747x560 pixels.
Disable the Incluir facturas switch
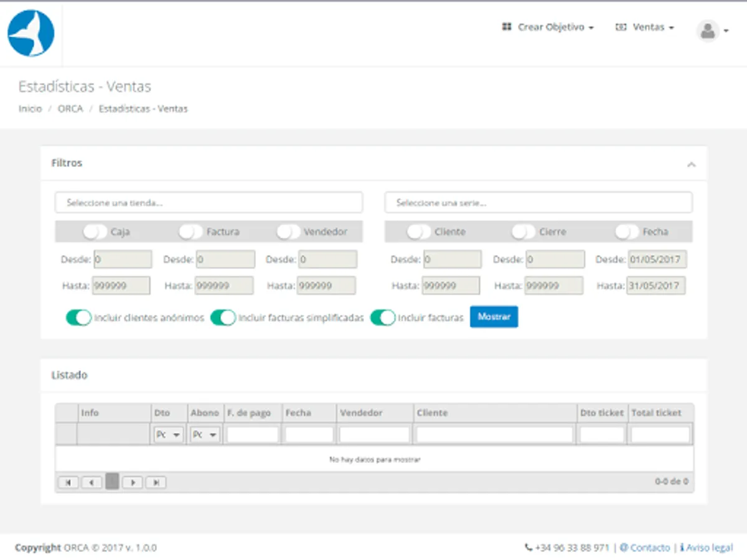pyautogui.click(x=383, y=318)
